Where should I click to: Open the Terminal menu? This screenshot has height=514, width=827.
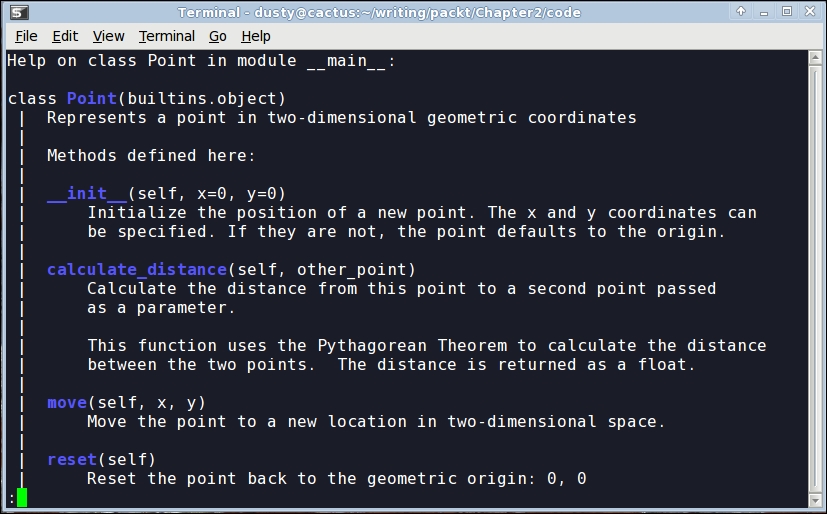click(166, 36)
